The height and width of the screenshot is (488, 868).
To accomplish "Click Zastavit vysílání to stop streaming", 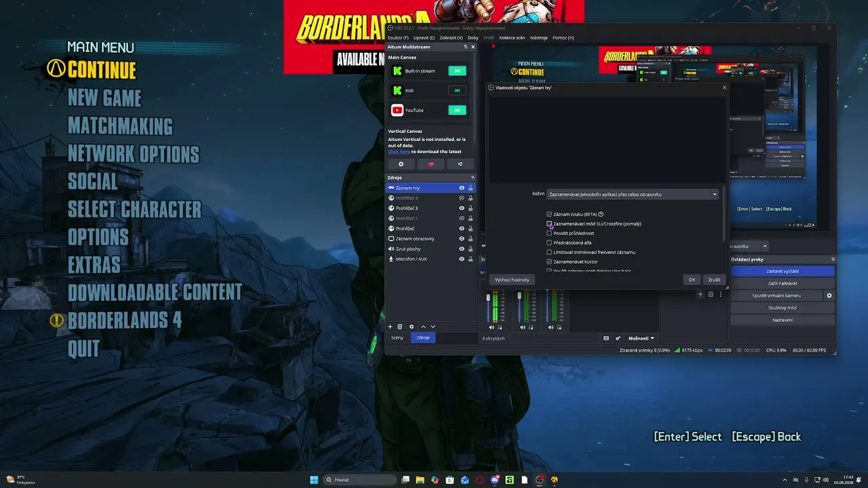I will [782, 271].
